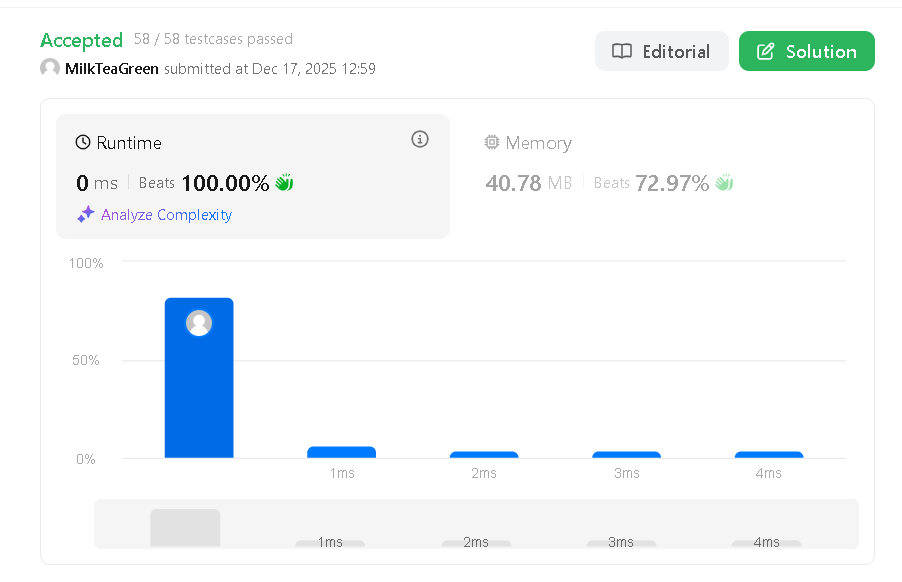Select the Runtime stats panel

252,175
